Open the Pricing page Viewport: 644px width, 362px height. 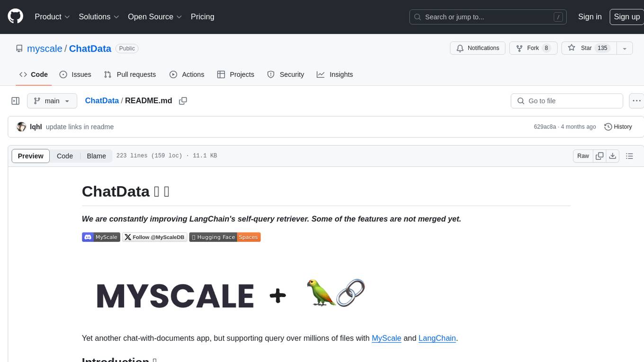[x=202, y=17]
